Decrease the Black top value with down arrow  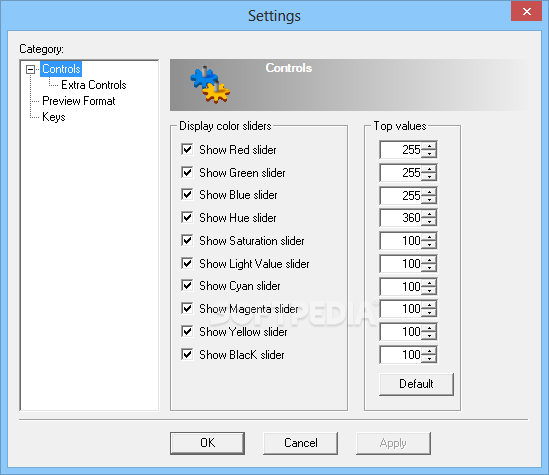point(429,358)
